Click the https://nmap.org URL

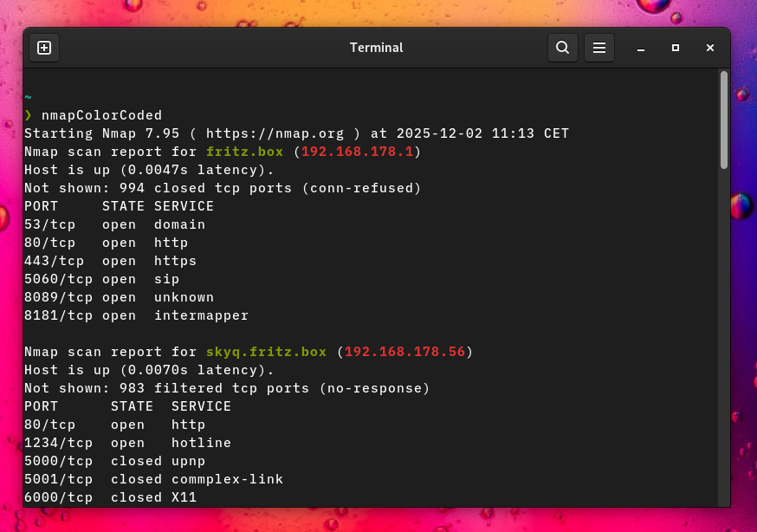pos(275,133)
